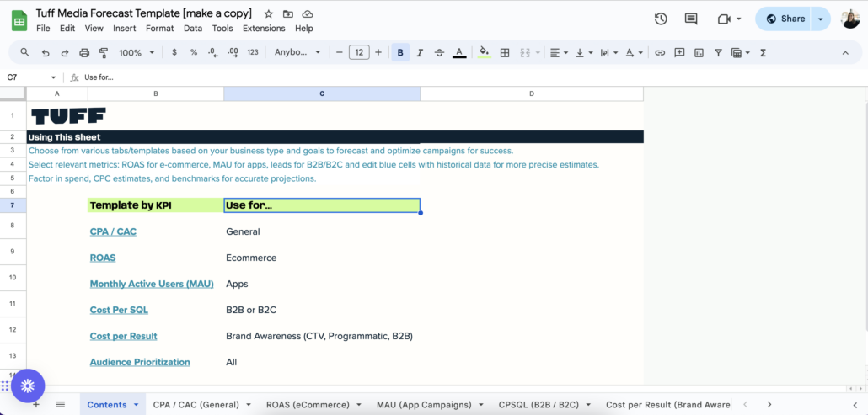Click the insert chart icon

click(699, 52)
